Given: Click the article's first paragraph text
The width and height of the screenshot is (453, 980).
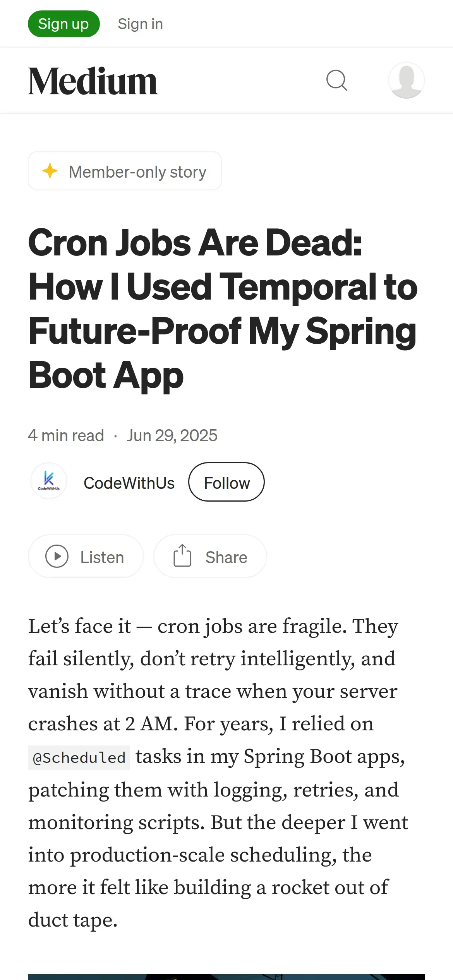Looking at the screenshot, I should coord(218,773).
